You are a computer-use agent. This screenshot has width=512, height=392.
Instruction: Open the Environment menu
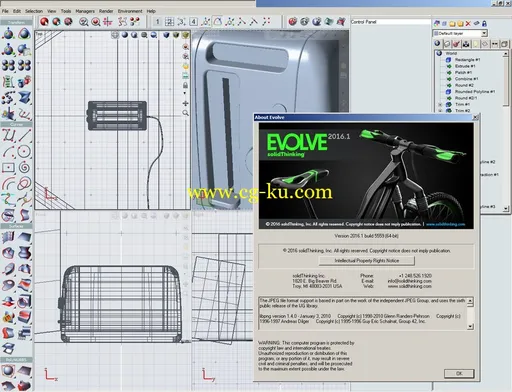(x=130, y=11)
